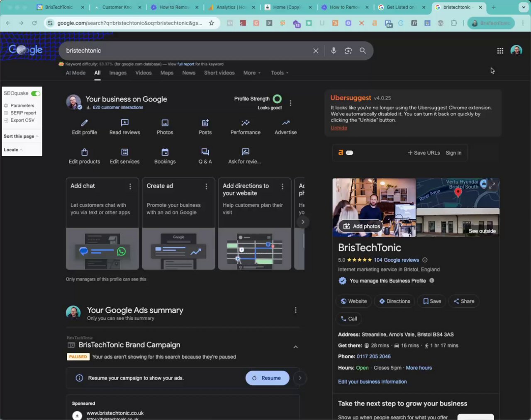Screen dimensions: 531x420
Task: Switch to Videos results tab
Action: (144, 73)
